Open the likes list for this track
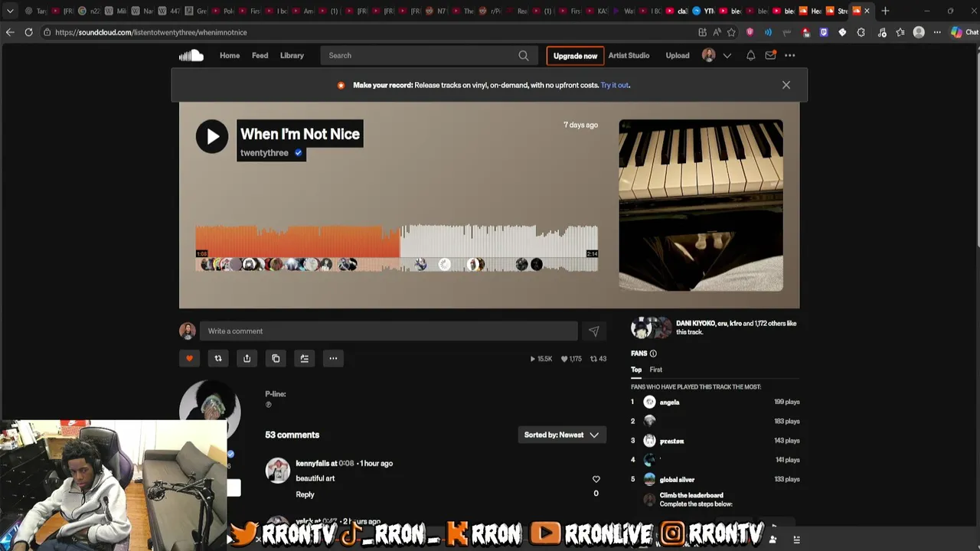This screenshot has width=980, height=551. [x=736, y=328]
